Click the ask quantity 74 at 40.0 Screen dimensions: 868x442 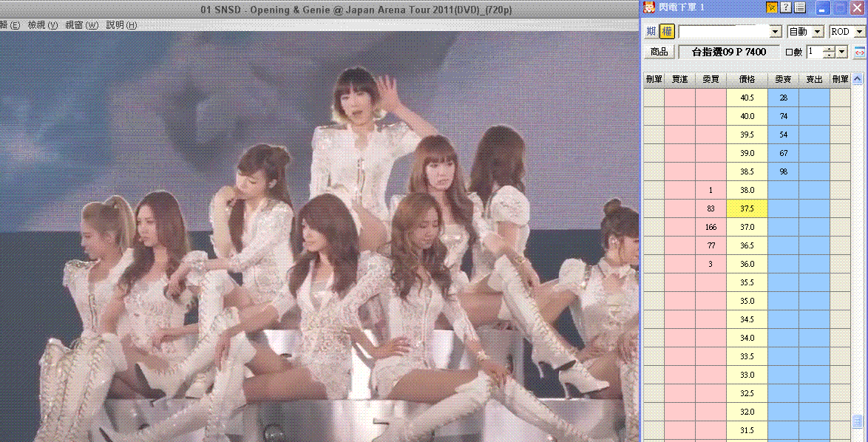[783, 116]
